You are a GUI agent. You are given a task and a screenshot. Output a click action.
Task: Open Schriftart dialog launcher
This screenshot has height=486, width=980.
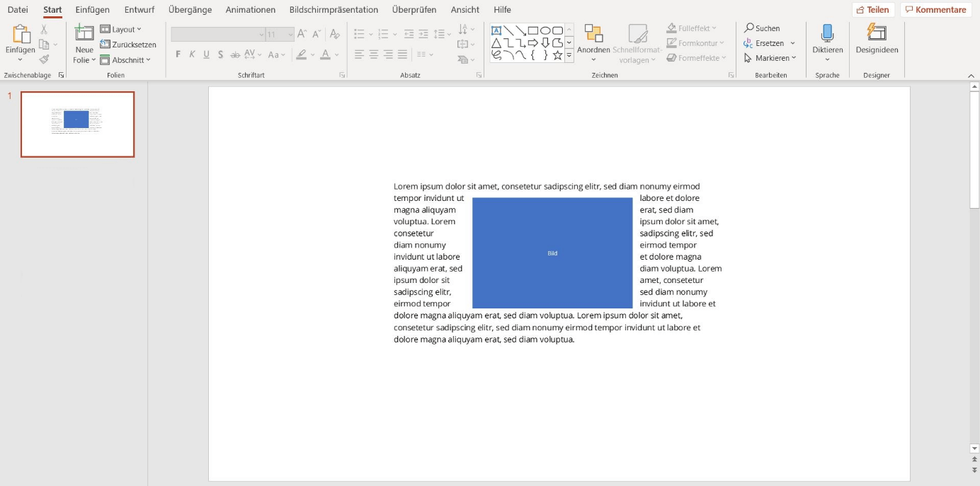(342, 75)
